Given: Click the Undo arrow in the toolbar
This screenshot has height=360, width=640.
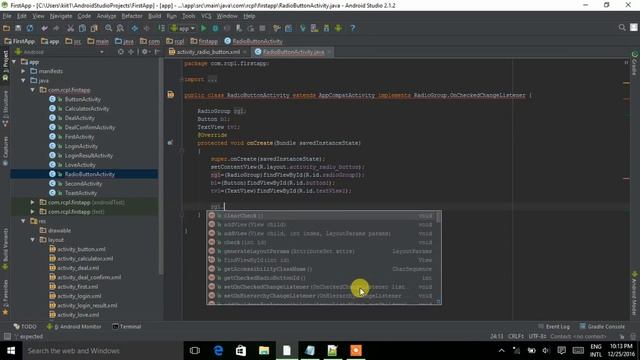Looking at the screenshot, I should tap(44, 28).
